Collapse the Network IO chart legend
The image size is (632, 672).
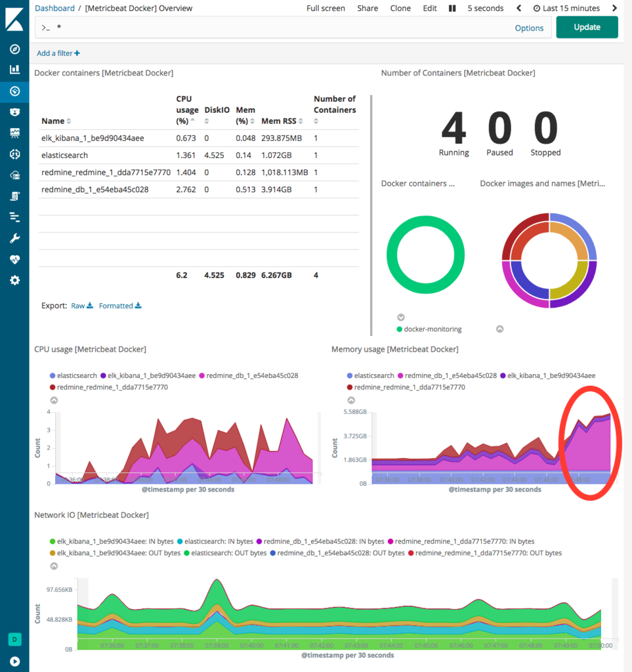pyautogui.click(x=54, y=566)
